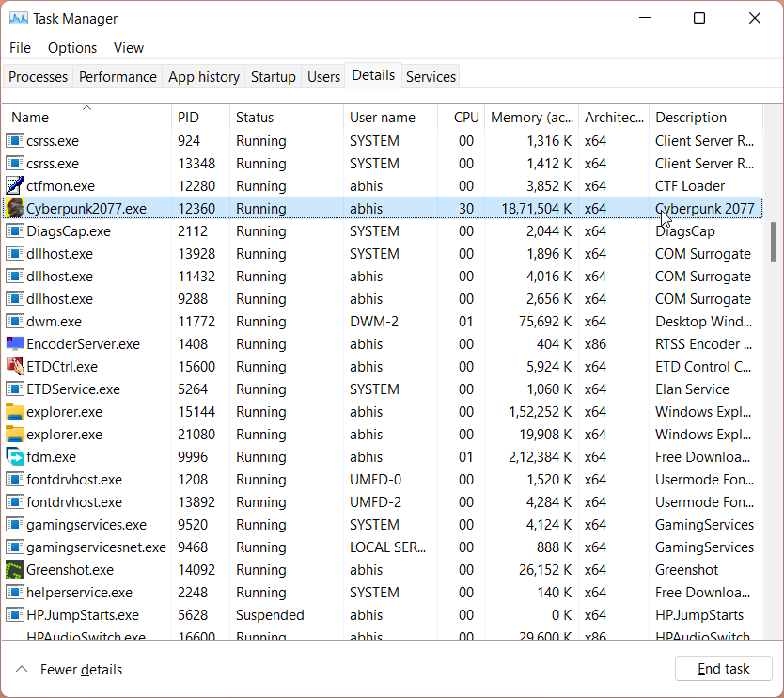Click the Greenshot.exe icon
Viewport: 784px width, 698px height.
(x=15, y=570)
